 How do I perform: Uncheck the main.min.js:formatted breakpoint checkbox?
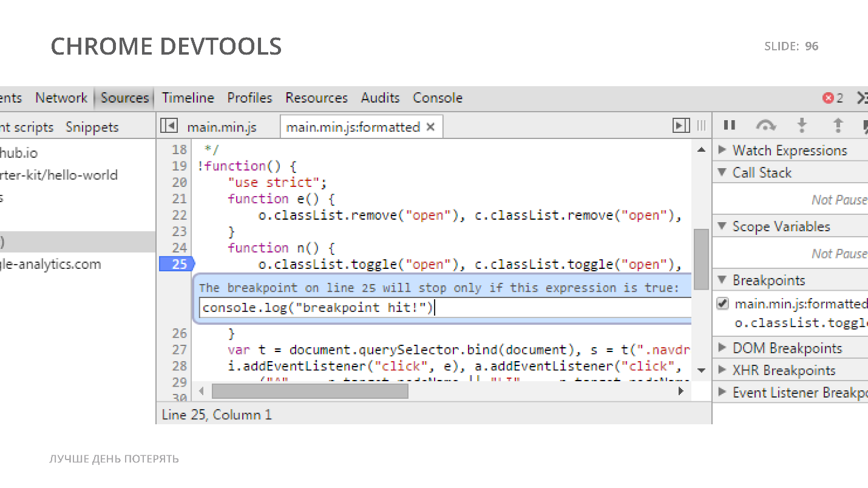tap(722, 303)
